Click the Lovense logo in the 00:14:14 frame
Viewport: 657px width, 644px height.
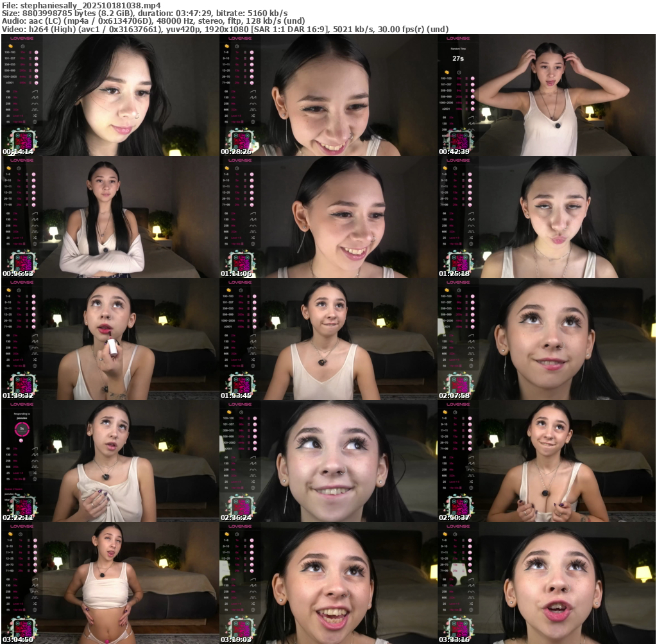click(x=21, y=39)
